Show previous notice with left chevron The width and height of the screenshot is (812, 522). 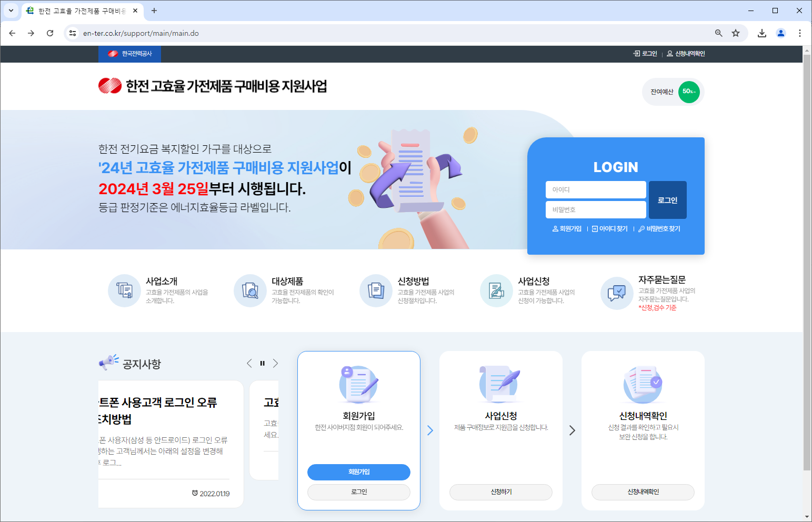249,363
